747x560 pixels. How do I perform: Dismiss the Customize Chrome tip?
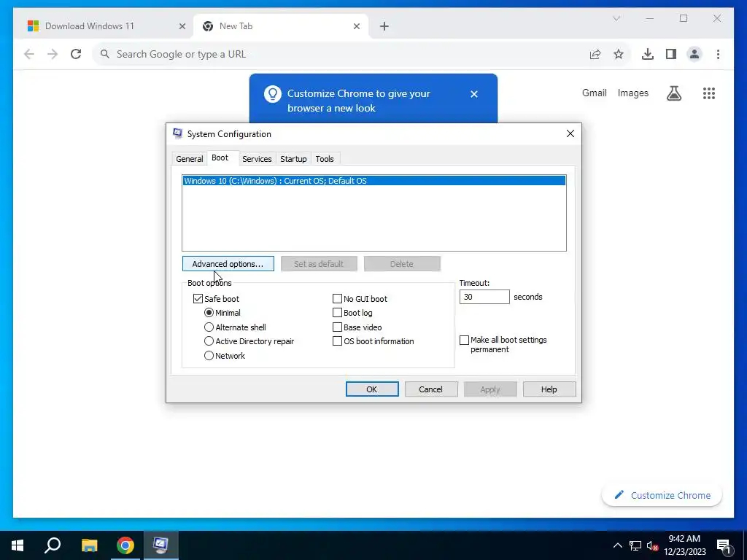[474, 94]
